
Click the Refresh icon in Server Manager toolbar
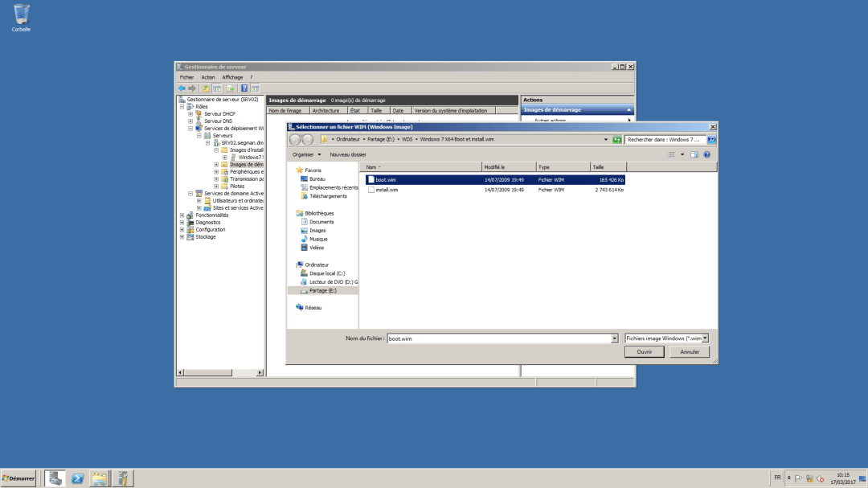(253, 88)
